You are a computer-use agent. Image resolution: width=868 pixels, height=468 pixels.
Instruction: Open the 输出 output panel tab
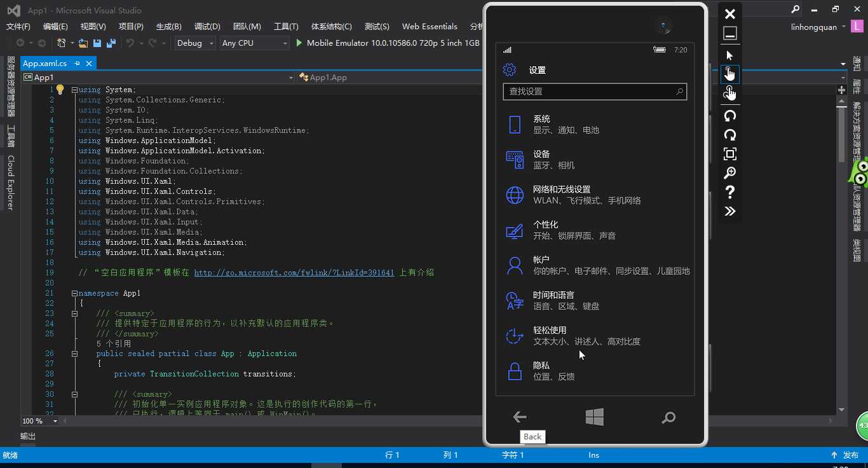click(x=28, y=436)
